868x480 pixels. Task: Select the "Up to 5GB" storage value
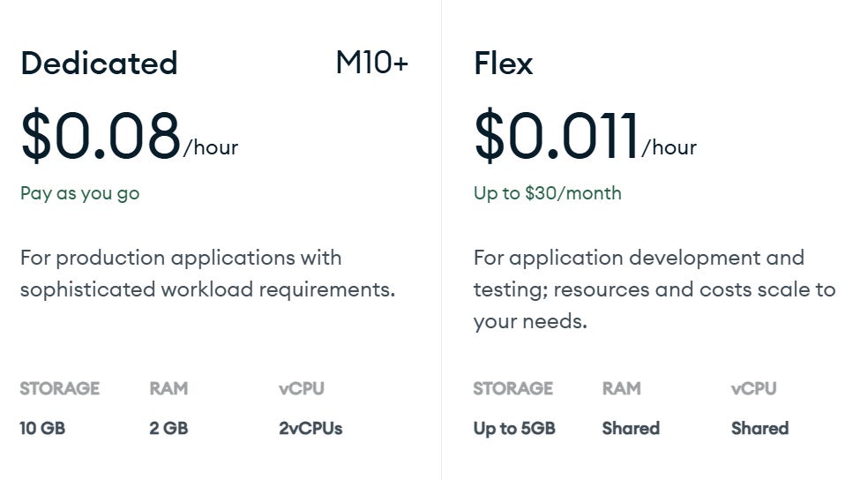coord(514,429)
